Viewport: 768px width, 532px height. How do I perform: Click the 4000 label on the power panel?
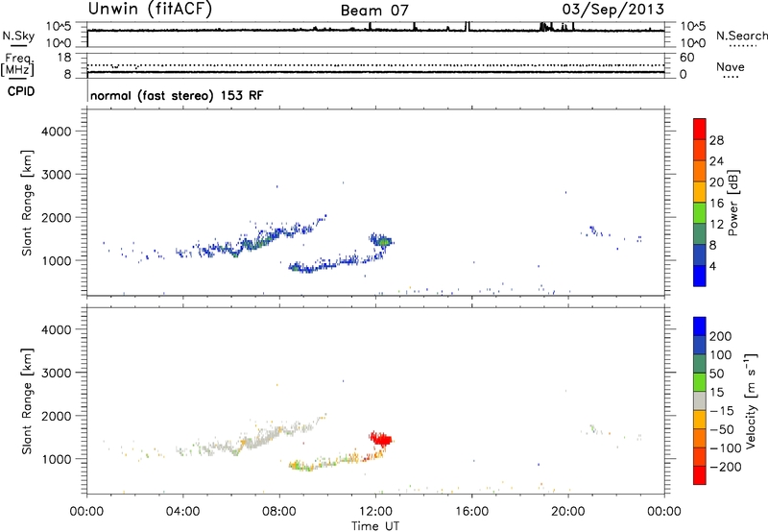[56, 132]
